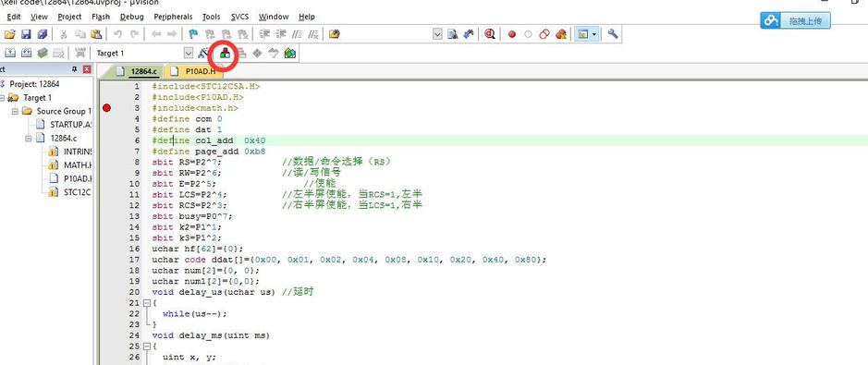
Task: Paste using the clipboard toolbar icon
Action: pos(95,34)
